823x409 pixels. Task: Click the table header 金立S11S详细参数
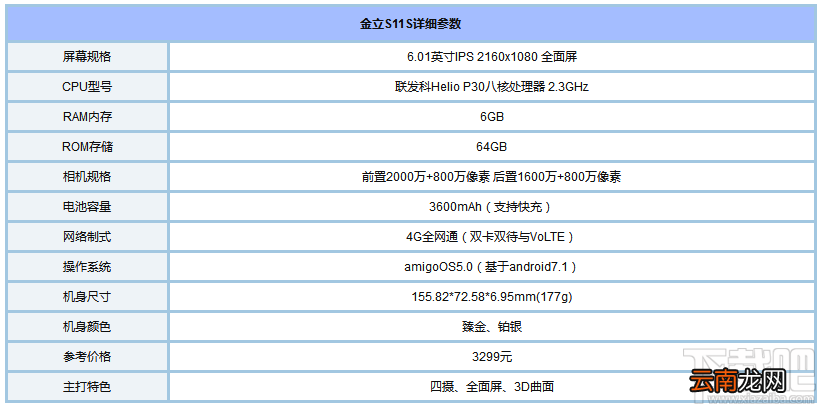tap(410, 24)
